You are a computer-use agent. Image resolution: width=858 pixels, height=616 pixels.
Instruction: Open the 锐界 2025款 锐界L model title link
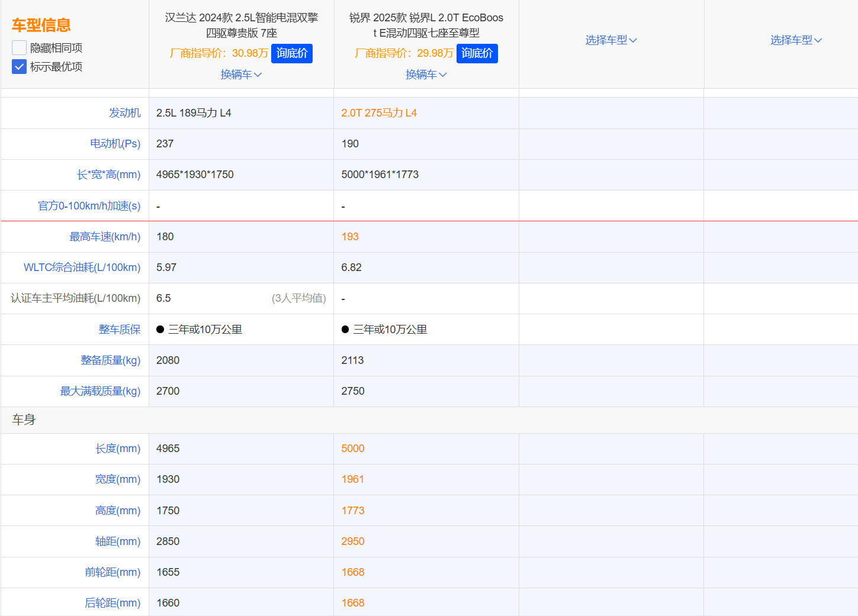pos(426,25)
